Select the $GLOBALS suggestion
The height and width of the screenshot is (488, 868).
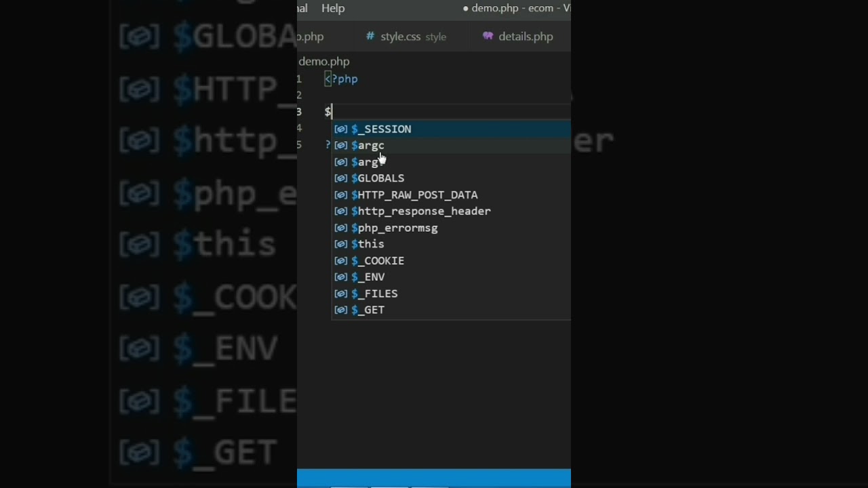(451, 178)
